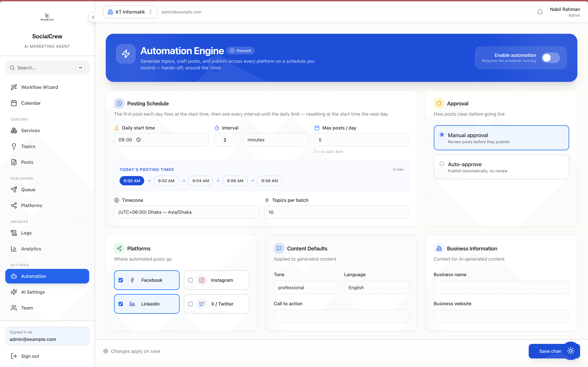Screen dimensions: 588x367
Task: Click the calendar icon beside Max posts / day
Action: click(317, 128)
